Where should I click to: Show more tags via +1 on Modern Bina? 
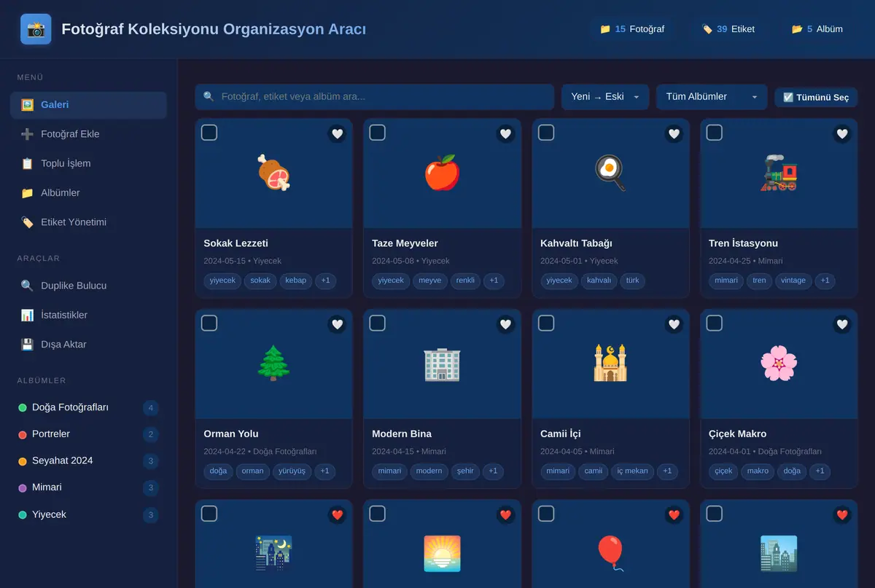[x=493, y=471]
